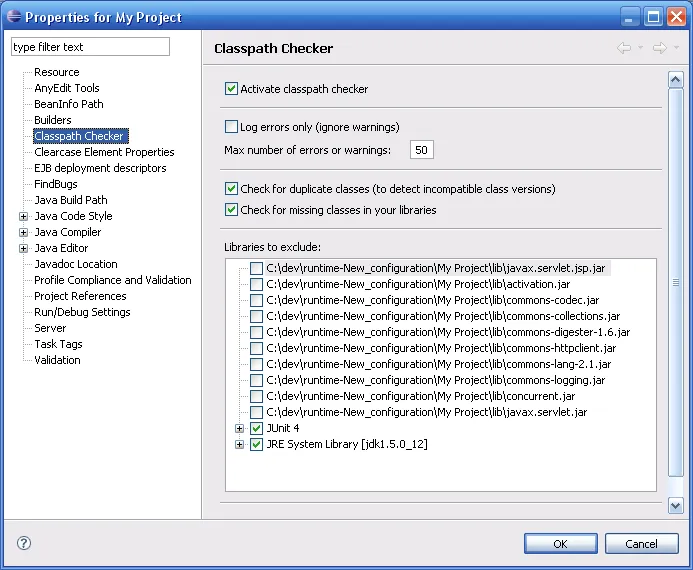Check the commons-collections.jar exclude box
Image resolution: width=693 pixels, height=570 pixels.
256,316
